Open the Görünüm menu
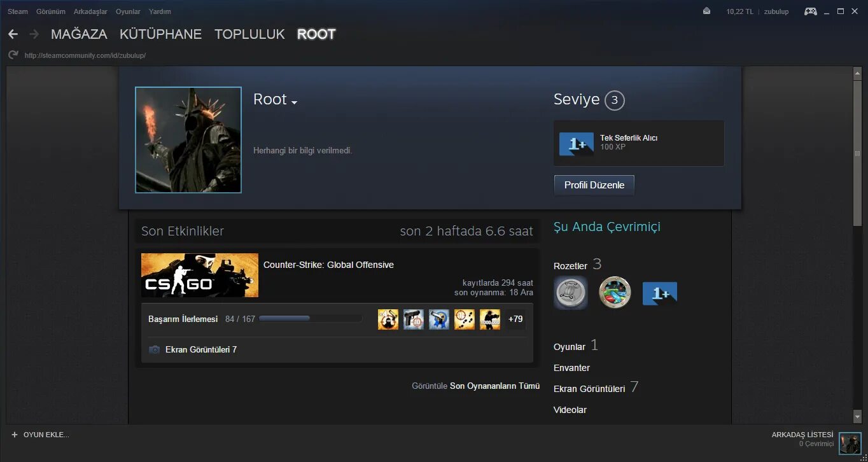 click(51, 11)
